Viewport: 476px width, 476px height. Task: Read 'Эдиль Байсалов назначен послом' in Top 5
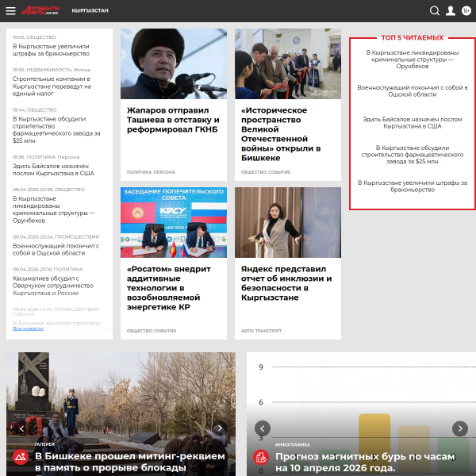(412, 122)
